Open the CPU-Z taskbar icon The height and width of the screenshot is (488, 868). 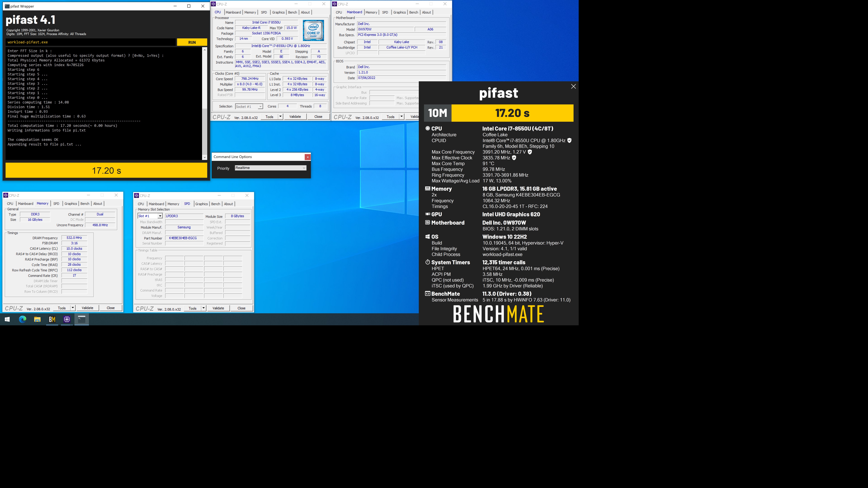click(67, 319)
